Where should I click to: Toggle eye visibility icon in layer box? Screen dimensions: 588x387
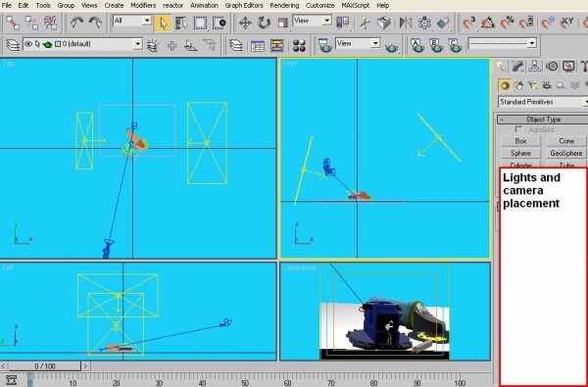pos(28,44)
